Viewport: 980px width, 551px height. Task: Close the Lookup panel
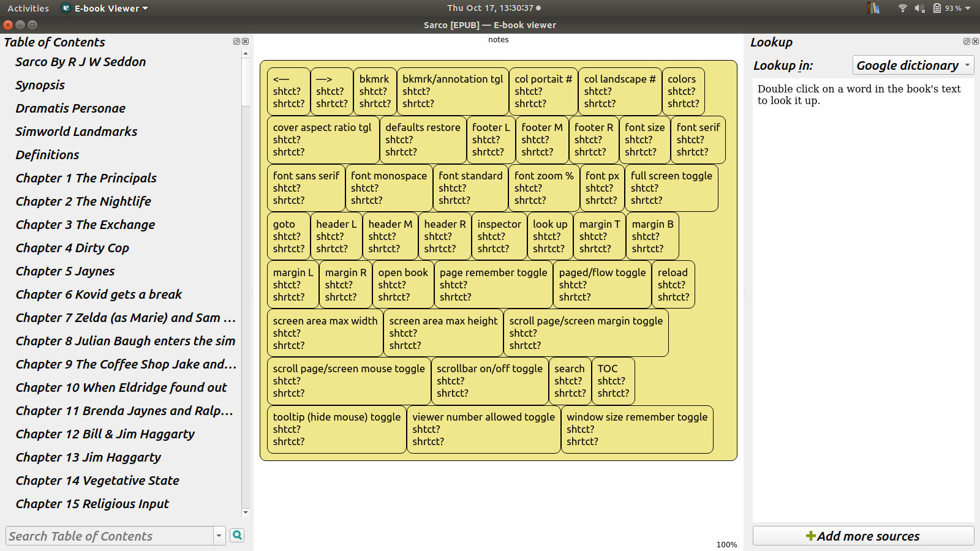pos(976,42)
